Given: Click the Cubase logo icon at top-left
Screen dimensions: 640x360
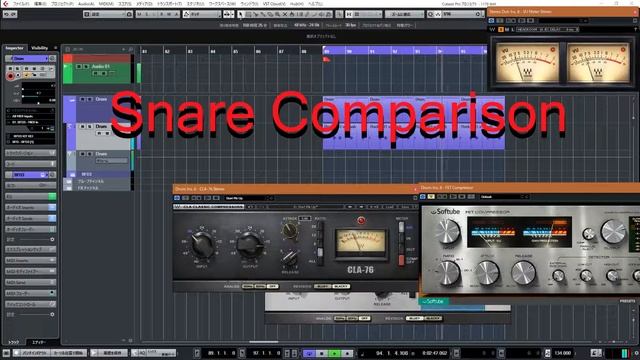Looking at the screenshot, I should [x=5, y=3].
